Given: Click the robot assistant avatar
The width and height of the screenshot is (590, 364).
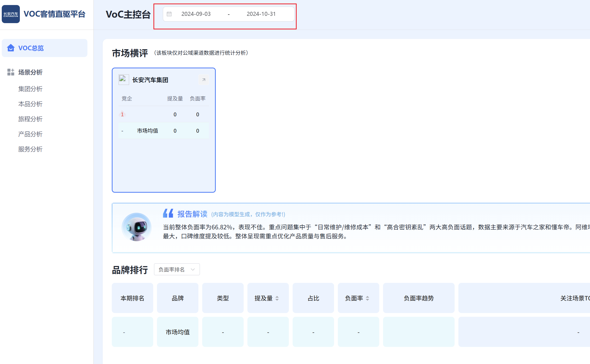Looking at the screenshot, I should [136, 227].
